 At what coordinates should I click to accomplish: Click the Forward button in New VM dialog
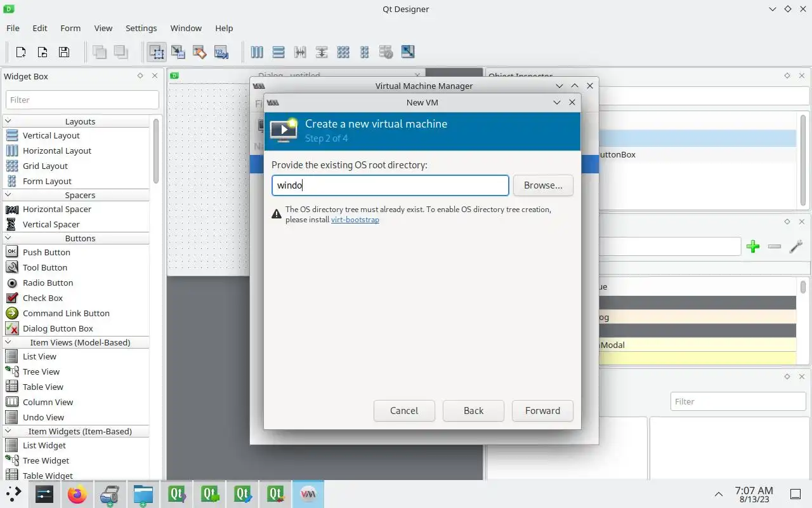click(x=542, y=411)
